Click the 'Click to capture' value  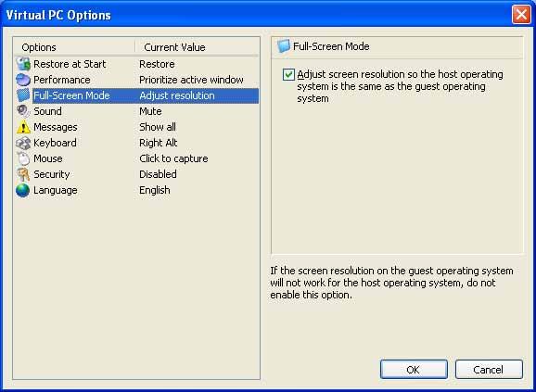pos(173,158)
